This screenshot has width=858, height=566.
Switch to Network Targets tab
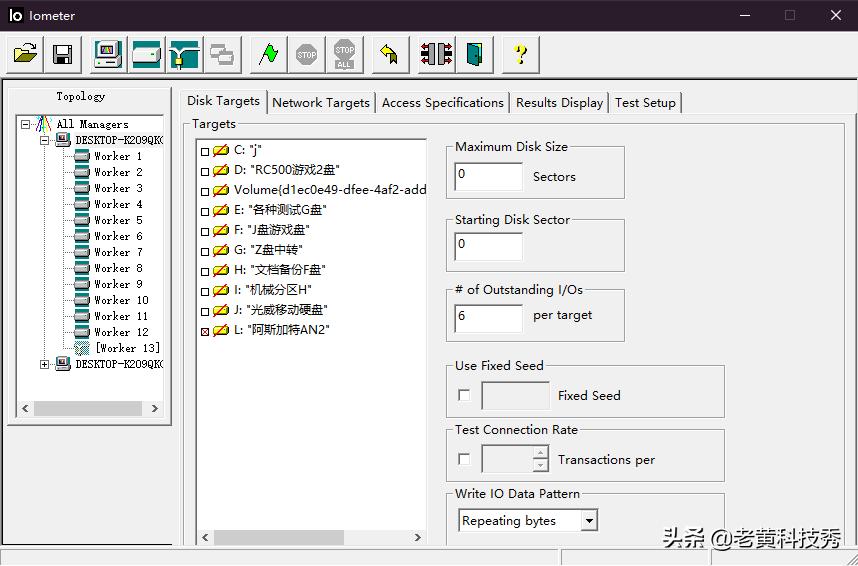tap(321, 103)
